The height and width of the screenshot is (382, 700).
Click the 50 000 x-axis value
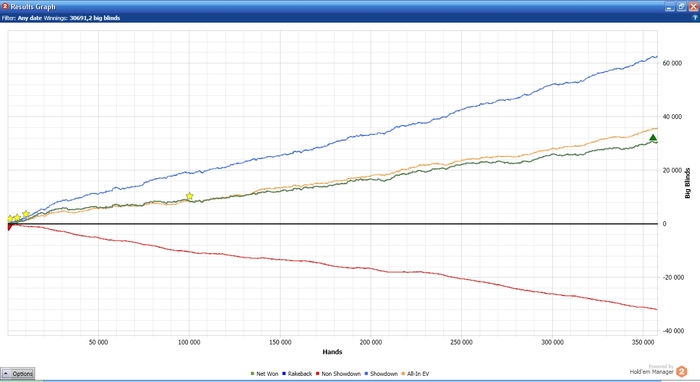[98, 342]
